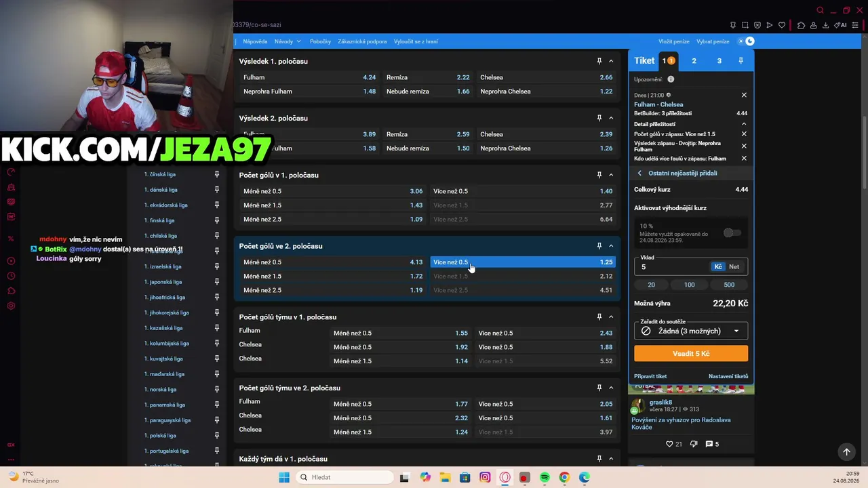868x488 pixels.
Task: Open Zákaznická podpora menu item
Action: click(x=362, y=41)
